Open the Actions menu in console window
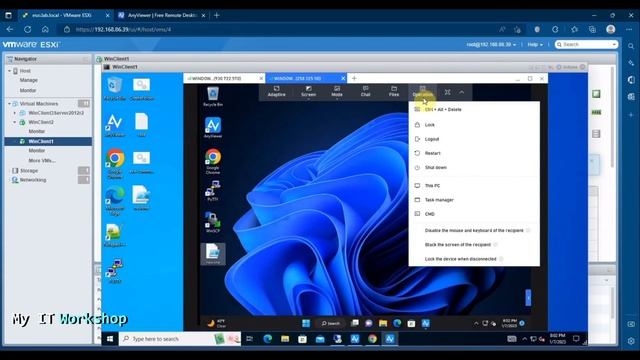This screenshot has width=640, height=360. click(x=570, y=67)
